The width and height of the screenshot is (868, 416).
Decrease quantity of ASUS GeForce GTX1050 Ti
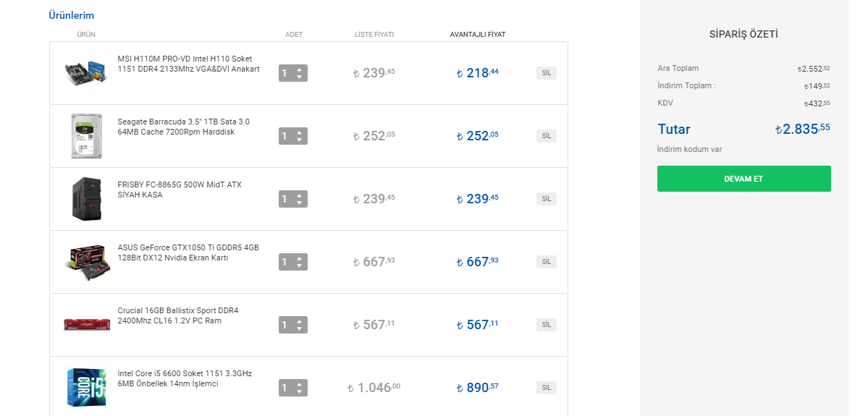pyautogui.click(x=300, y=266)
